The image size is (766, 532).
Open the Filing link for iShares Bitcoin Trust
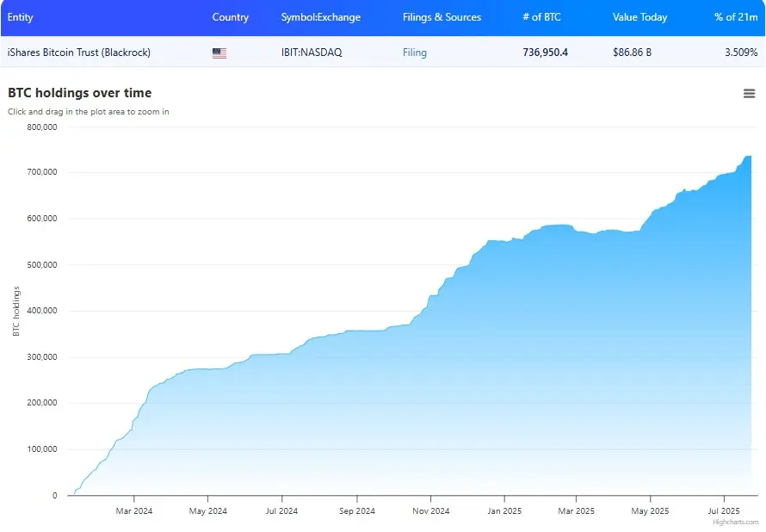point(414,53)
